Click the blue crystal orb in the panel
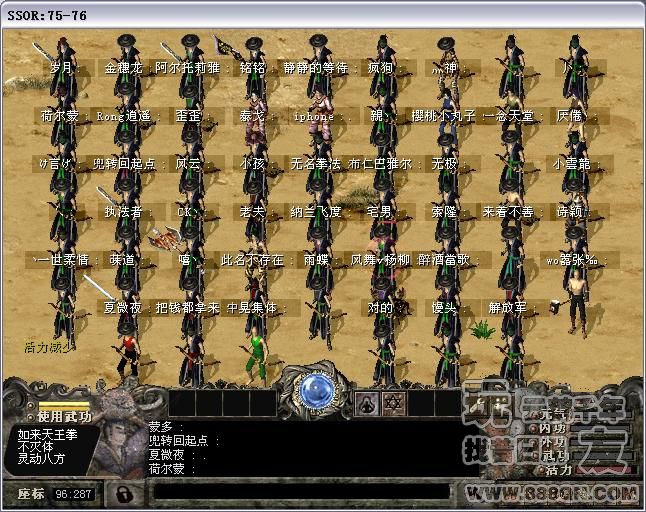 [316, 390]
